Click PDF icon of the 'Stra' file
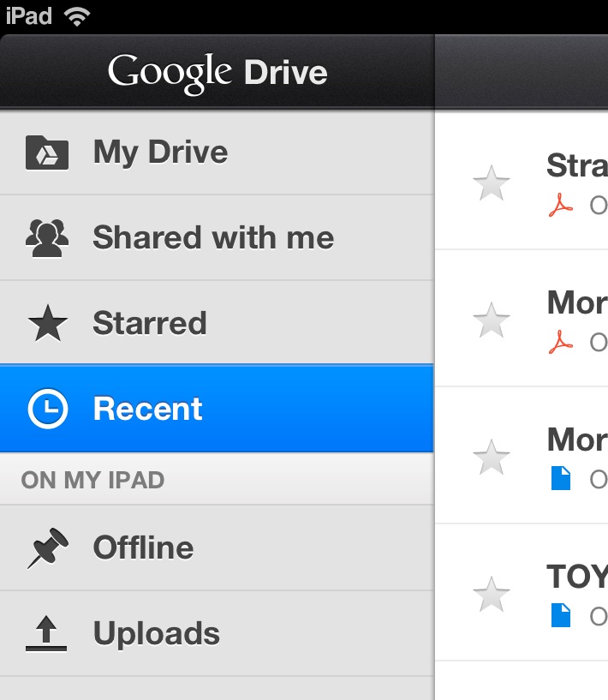 [x=561, y=205]
